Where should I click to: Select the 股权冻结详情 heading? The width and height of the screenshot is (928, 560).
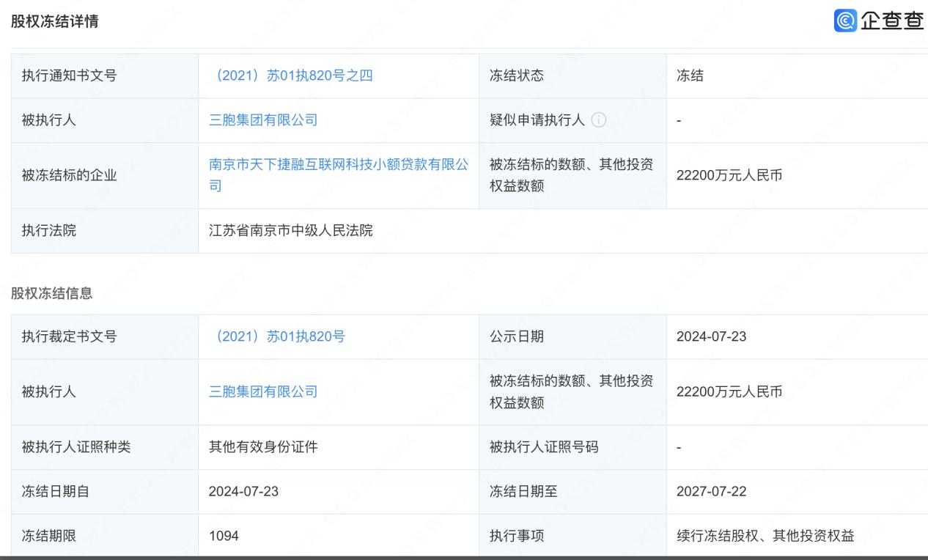[55, 22]
